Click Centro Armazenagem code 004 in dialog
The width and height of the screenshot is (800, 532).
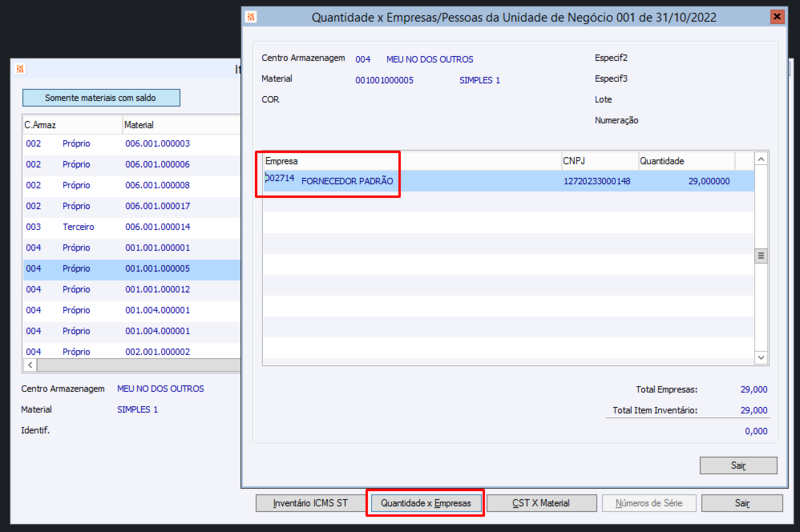[x=363, y=60]
